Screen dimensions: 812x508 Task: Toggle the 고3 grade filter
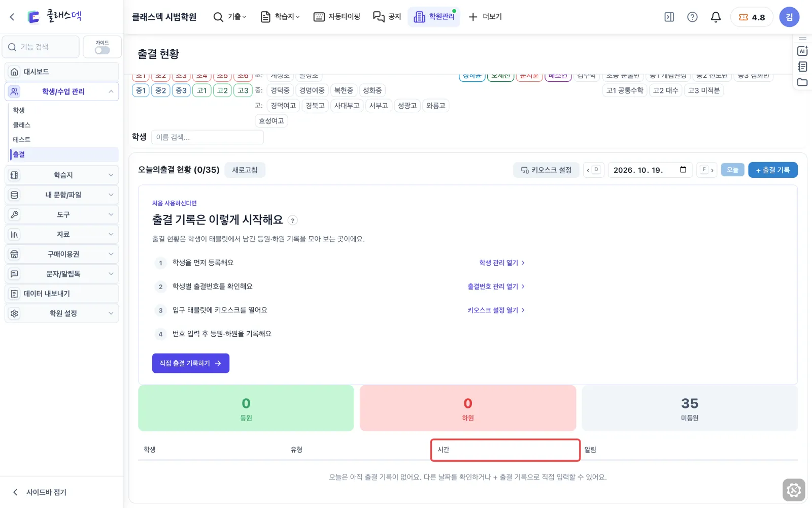point(243,90)
